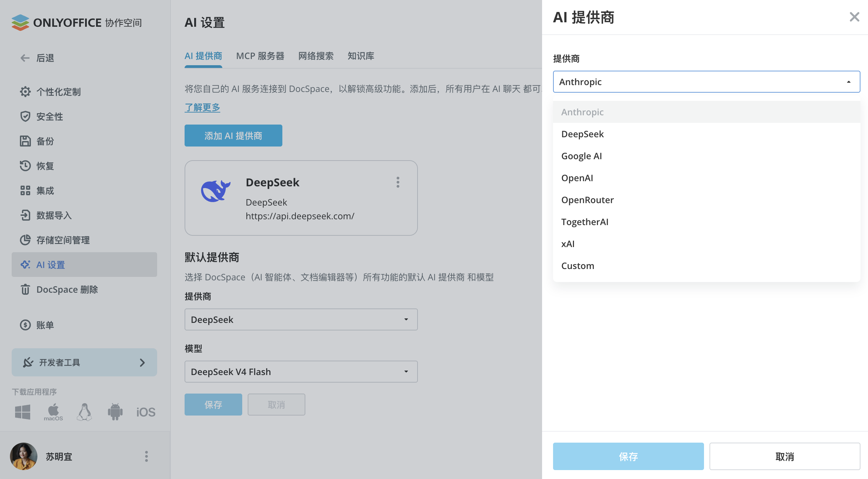868x479 pixels.
Task: Click the history clock icon for 恢复
Action: coord(25,166)
